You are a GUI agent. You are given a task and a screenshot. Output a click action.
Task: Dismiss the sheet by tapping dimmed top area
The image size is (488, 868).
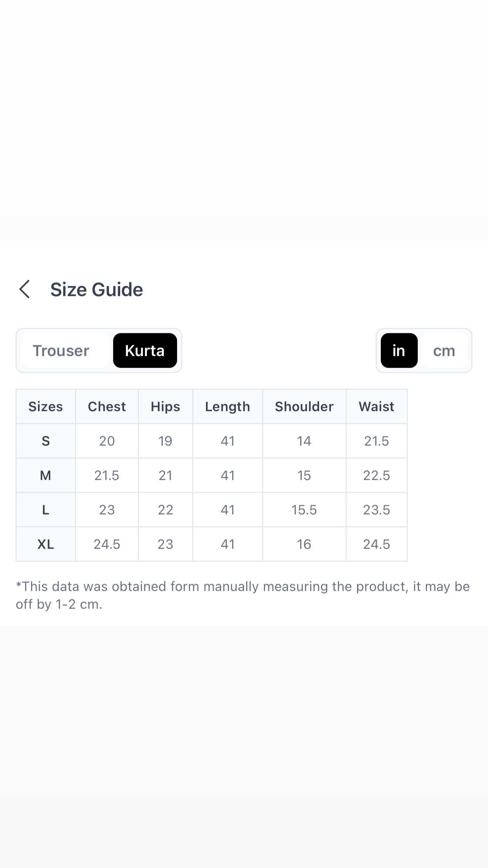[x=244, y=121]
